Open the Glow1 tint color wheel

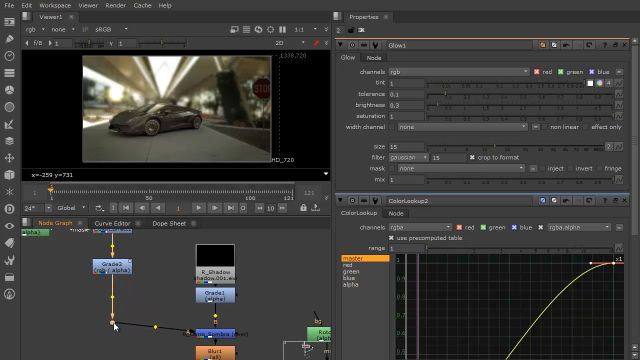coord(599,83)
